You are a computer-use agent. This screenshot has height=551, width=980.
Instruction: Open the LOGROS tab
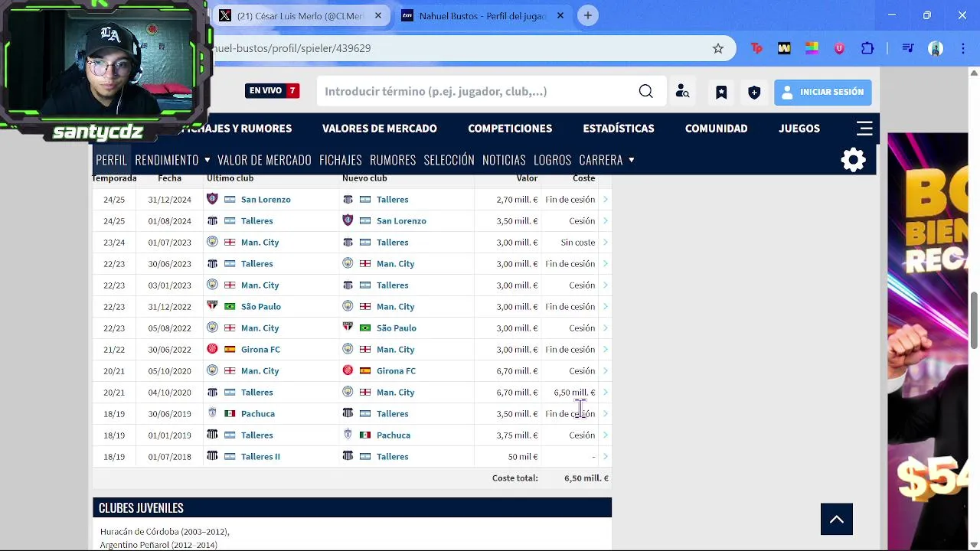pos(553,160)
